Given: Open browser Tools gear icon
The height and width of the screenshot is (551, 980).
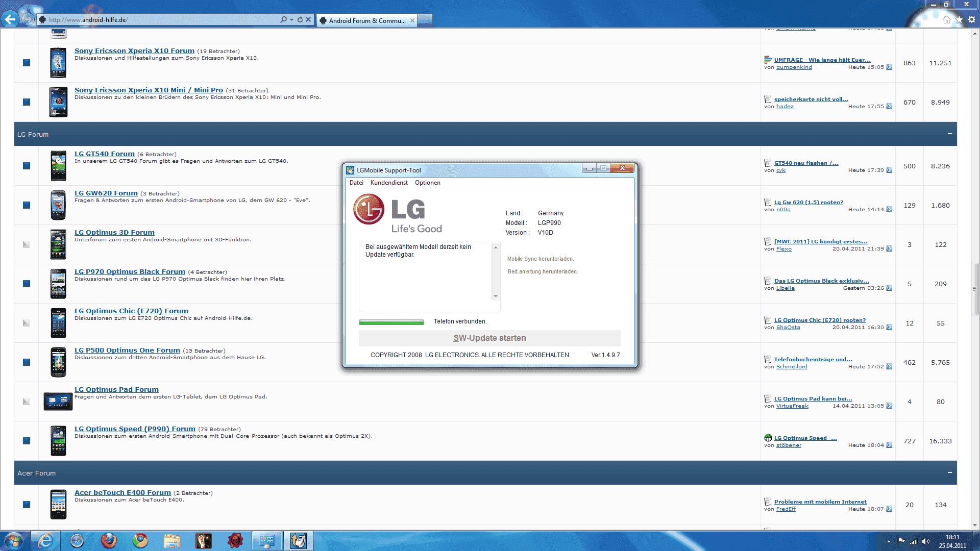Looking at the screenshot, I should (x=972, y=19).
